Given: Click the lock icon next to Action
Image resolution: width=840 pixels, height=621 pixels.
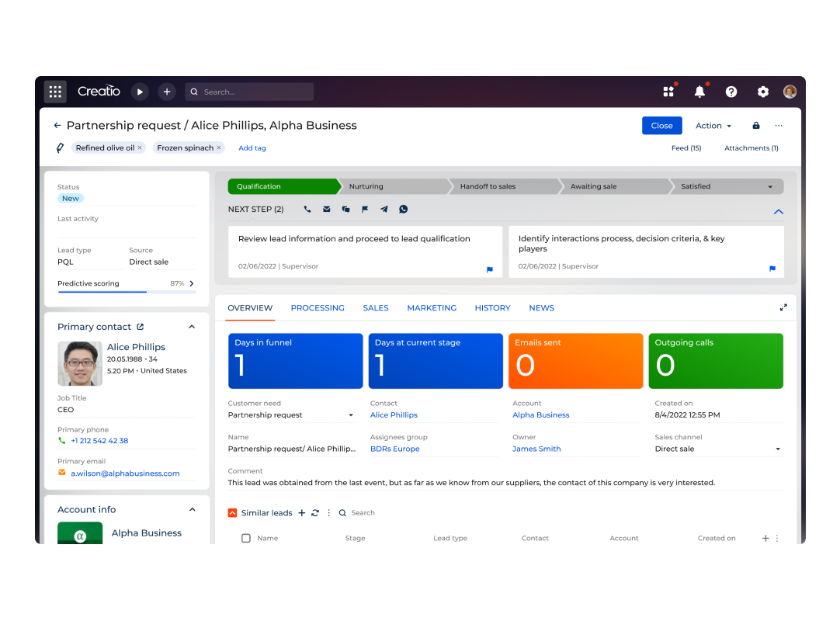Looking at the screenshot, I should (x=755, y=125).
